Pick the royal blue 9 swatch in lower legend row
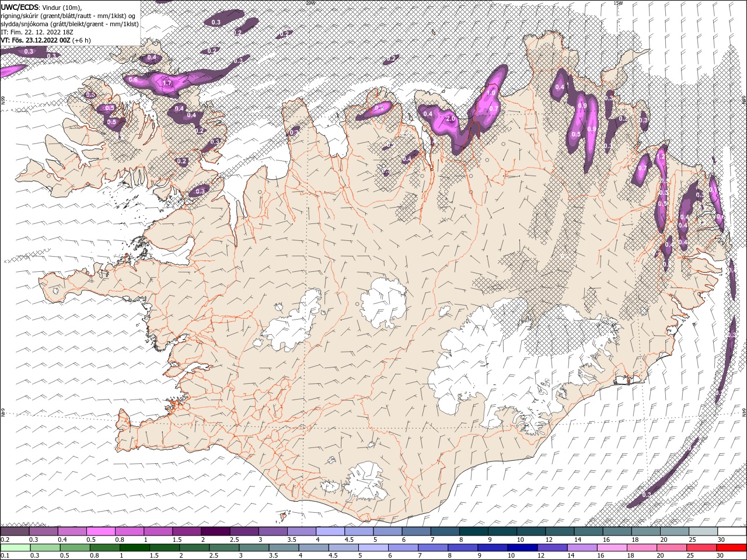This screenshot has height=560, width=747. pos(493,548)
